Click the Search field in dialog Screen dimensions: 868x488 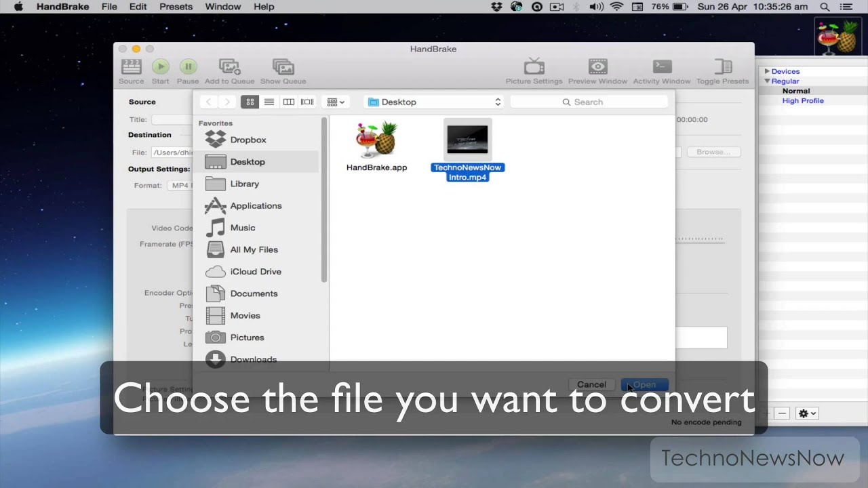pyautogui.click(x=589, y=102)
